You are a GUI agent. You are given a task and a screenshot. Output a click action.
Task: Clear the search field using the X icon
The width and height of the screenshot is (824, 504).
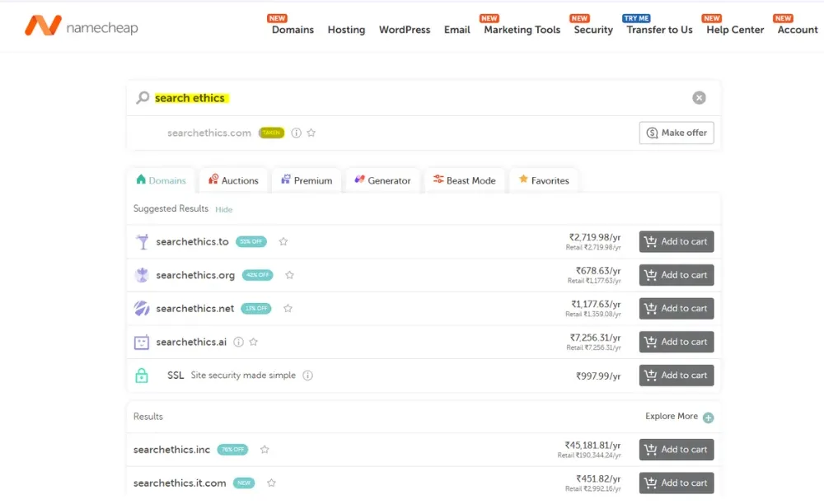[699, 97]
